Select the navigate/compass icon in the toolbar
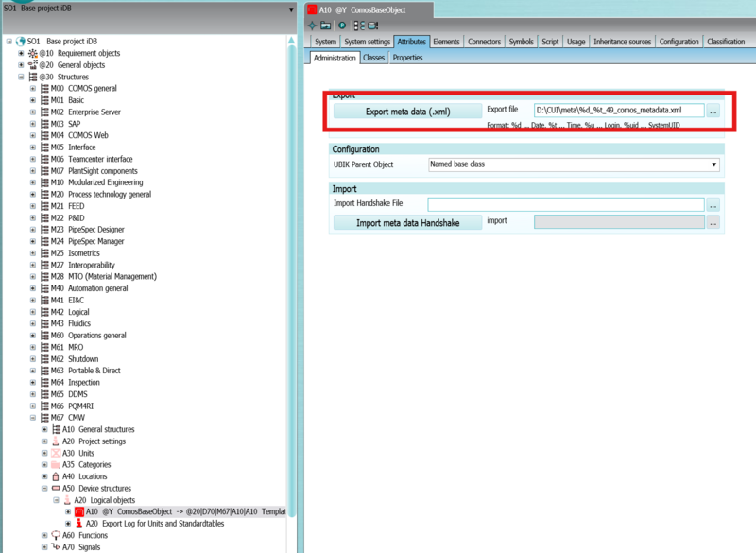This screenshot has height=553, width=756. coord(312,26)
